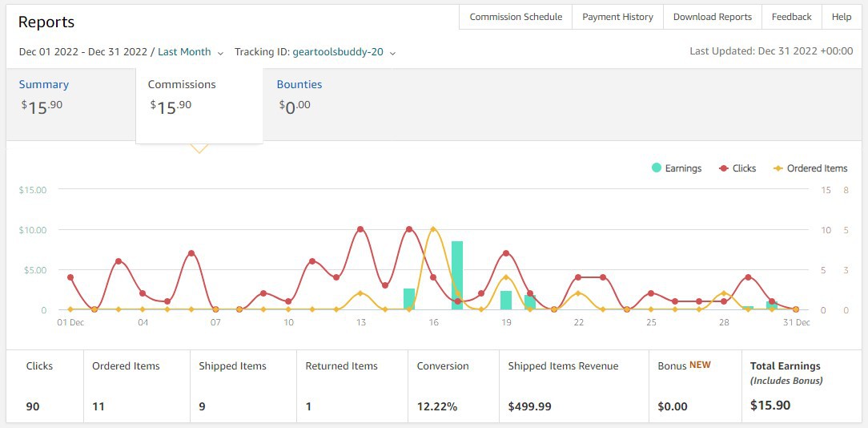This screenshot has height=428, width=868.
Task: Select the Bounties tab
Action: 299,85
